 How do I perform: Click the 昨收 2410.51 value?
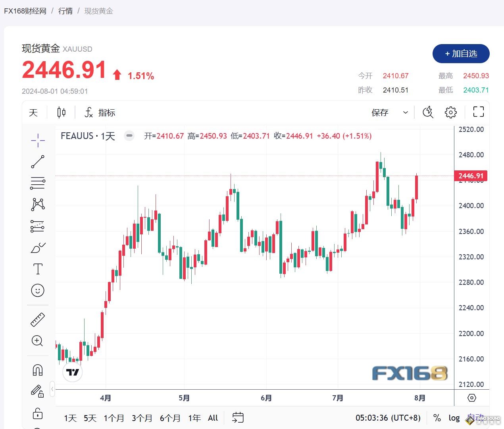[x=396, y=90]
